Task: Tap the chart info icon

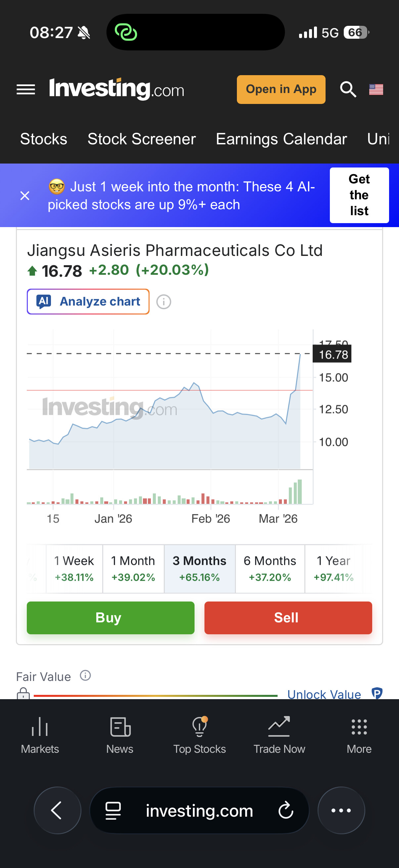Action: pyautogui.click(x=164, y=302)
